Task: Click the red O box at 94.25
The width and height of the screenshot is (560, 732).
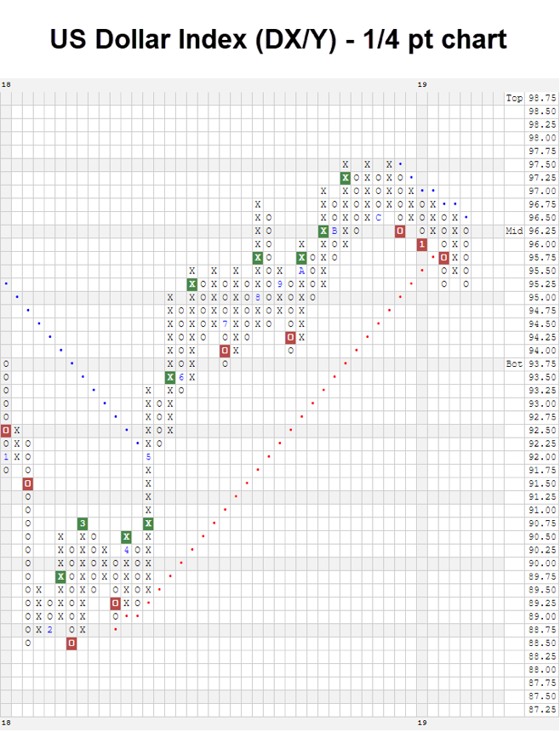Action: [290, 337]
